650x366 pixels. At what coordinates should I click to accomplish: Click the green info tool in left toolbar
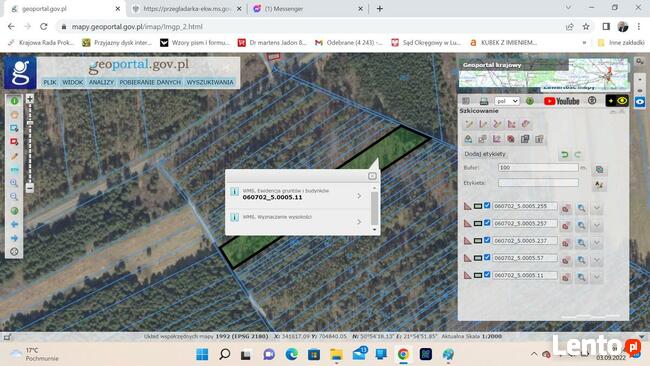point(14,101)
